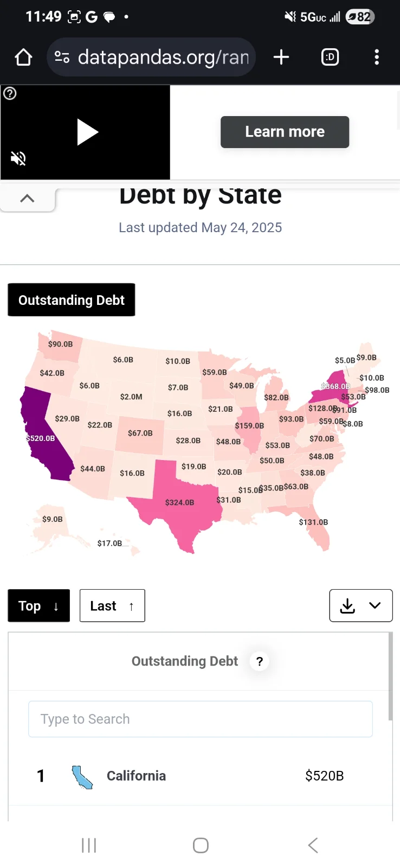
Task: Sort by Top descending
Action: click(x=38, y=605)
